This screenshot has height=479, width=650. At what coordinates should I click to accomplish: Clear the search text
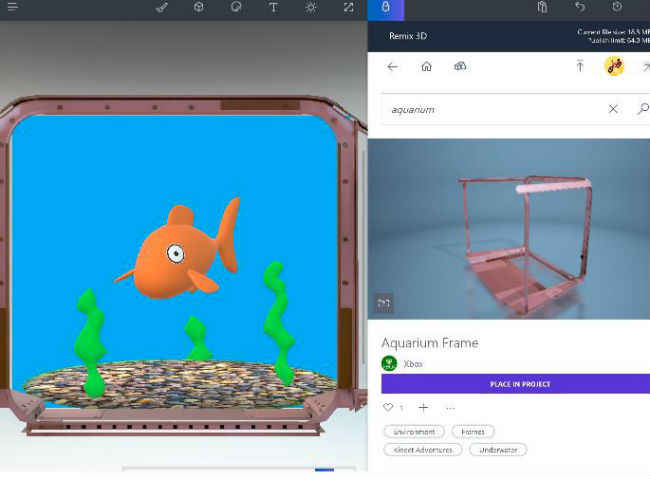click(613, 109)
